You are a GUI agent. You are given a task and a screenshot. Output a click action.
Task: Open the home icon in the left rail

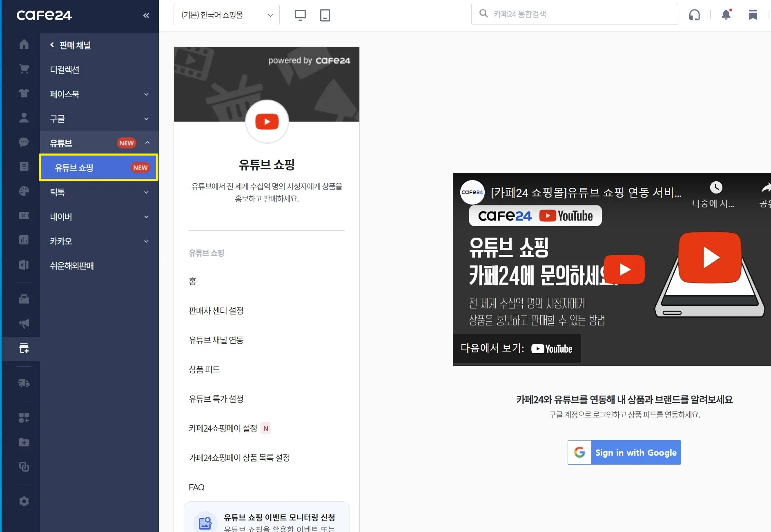[x=24, y=44]
